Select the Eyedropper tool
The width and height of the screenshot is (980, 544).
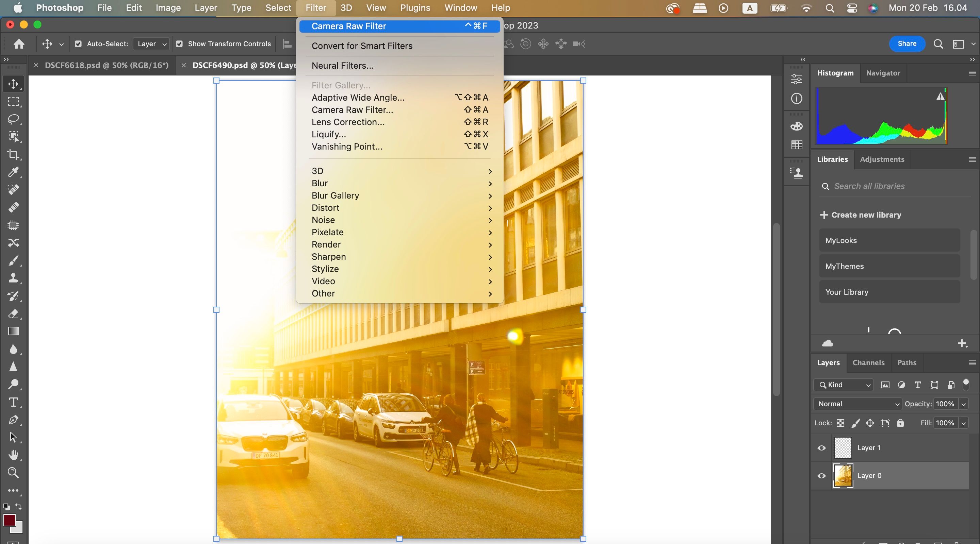point(14,172)
